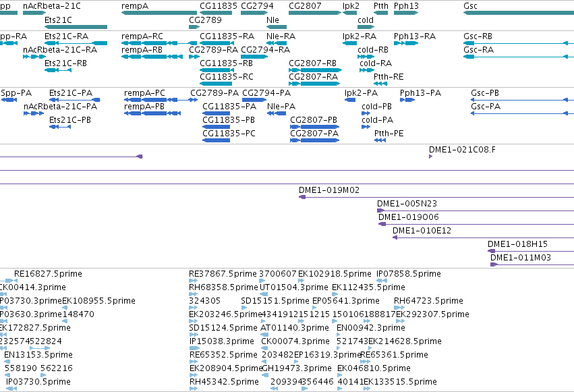The height and width of the screenshot is (392, 574).
Task: Select protein Spp-PA
Action: (16, 92)
